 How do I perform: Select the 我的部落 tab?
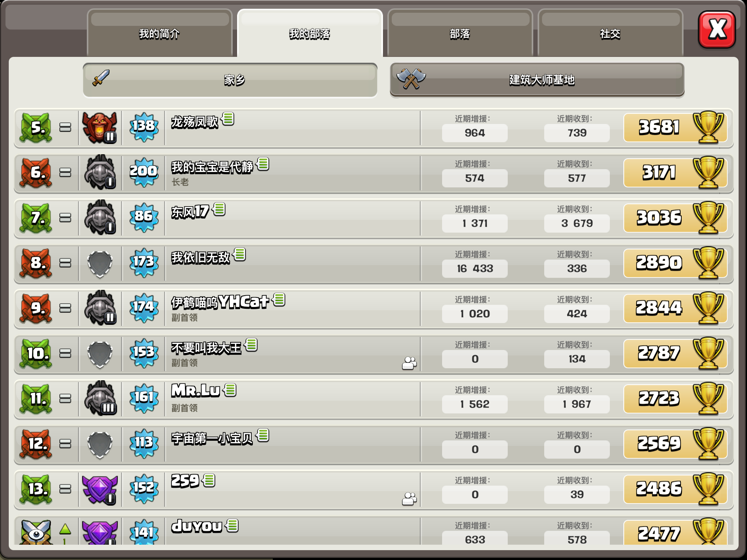[x=310, y=34]
